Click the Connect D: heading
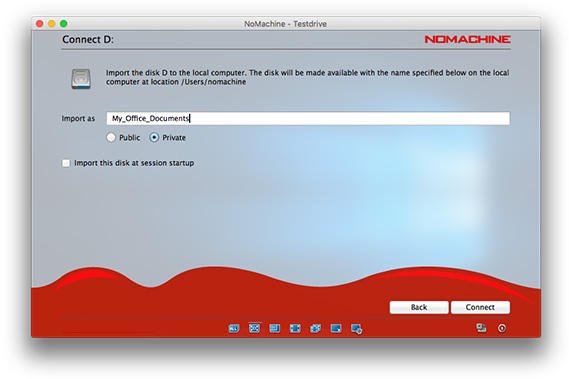The height and width of the screenshot is (379, 569). [x=88, y=39]
